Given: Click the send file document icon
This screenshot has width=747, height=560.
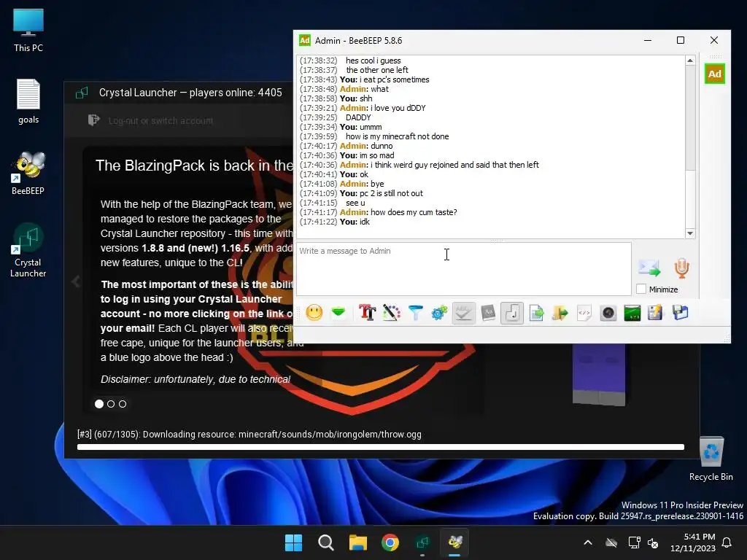Looking at the screenshot, I should [x=536, y=313].
